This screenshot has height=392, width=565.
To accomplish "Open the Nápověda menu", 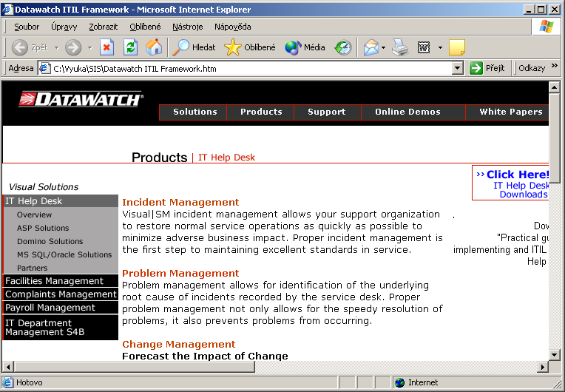I will tap(233, 27).
